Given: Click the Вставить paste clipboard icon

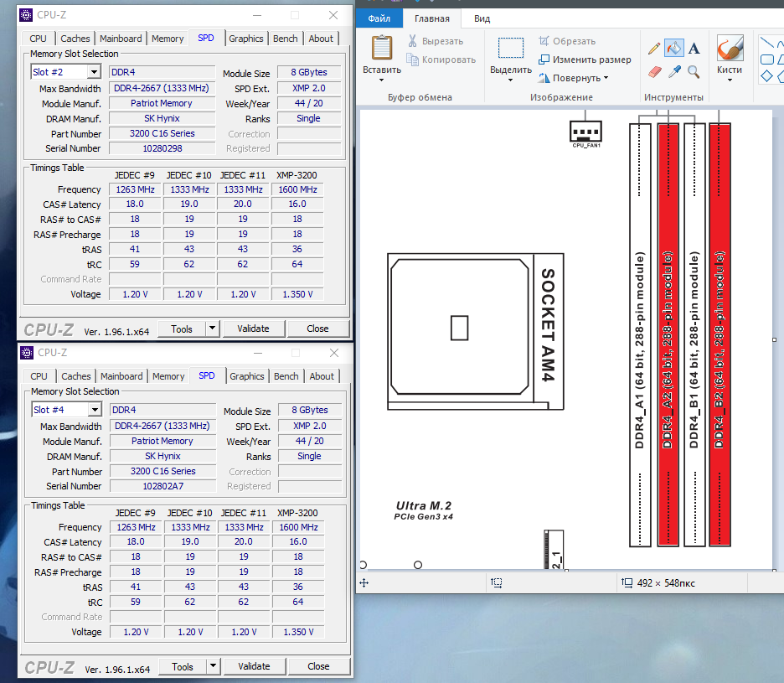Looking at the screenshot, I should point(381,48).
